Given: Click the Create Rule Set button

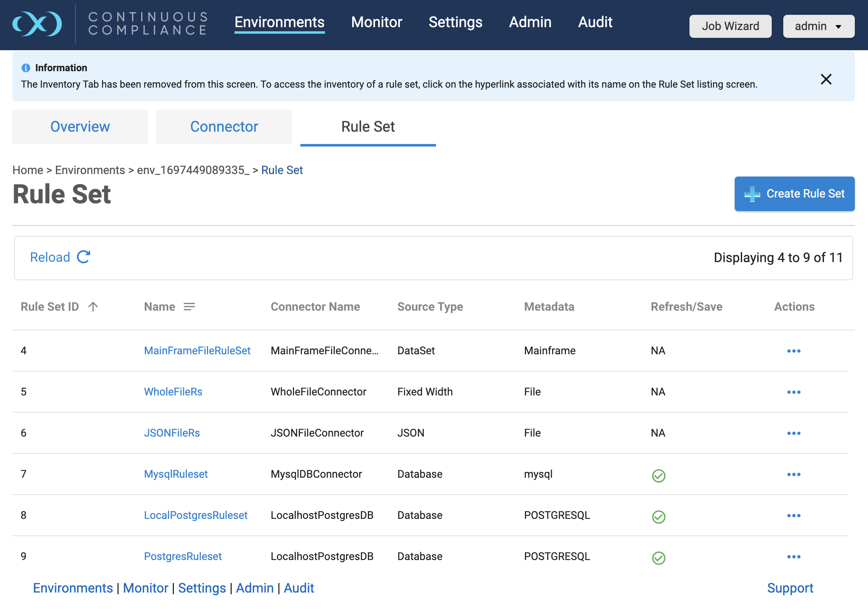Looking at the screenshot, I should (x=794, y=194).
